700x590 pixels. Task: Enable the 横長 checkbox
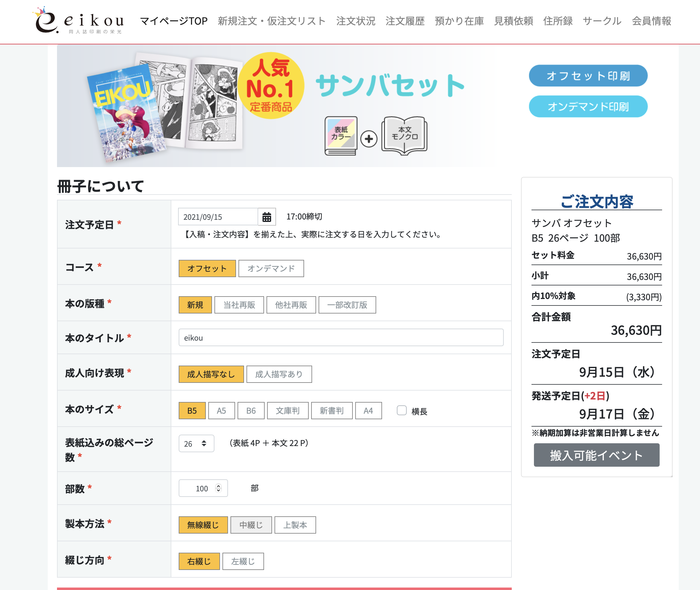(x=401, y=410)
